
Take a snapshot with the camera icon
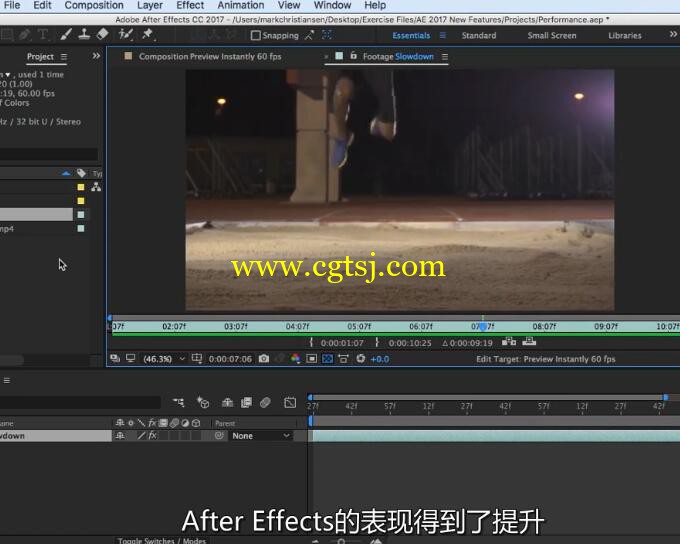264,359
